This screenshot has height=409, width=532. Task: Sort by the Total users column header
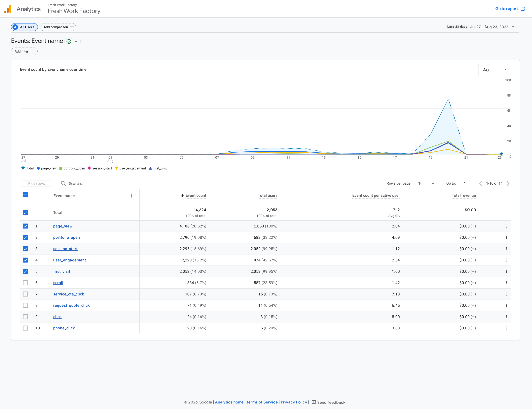click(x=267, y=195)
